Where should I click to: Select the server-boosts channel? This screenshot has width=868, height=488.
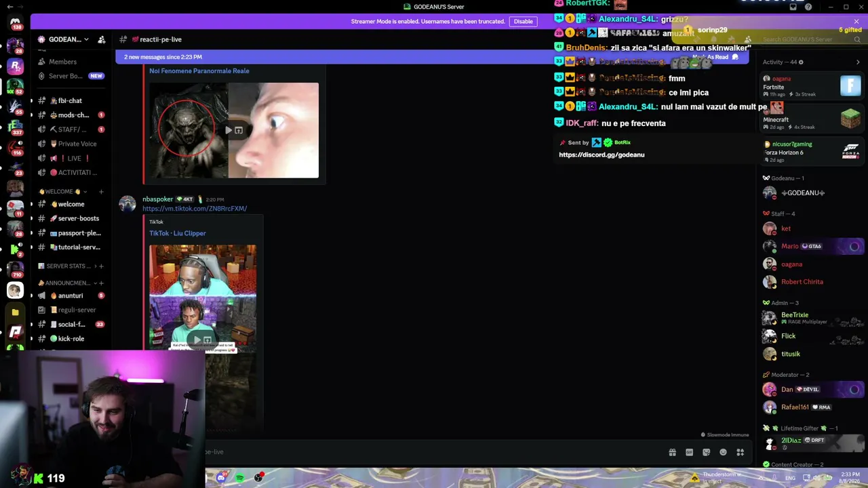[x=71, y=218]
